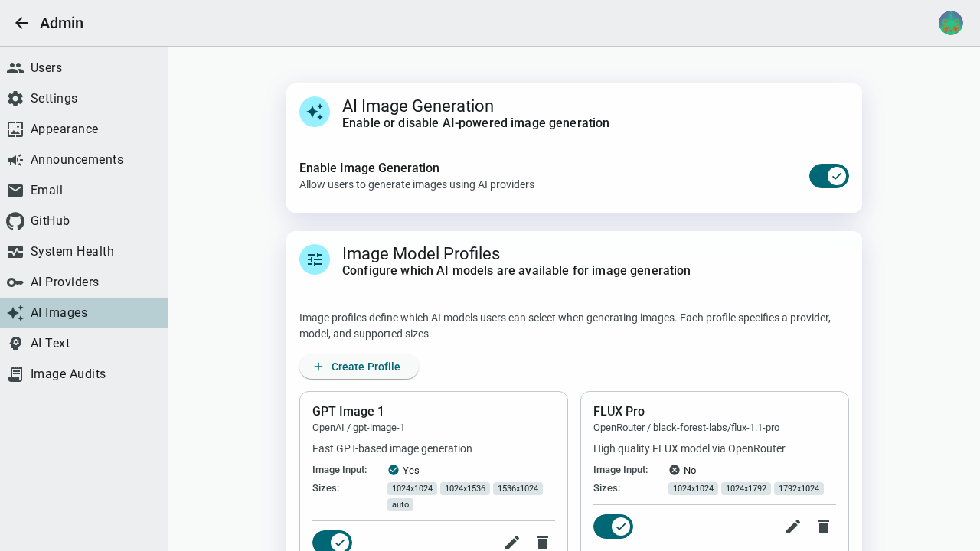Open the Image Audits section
The width and height of the screenshot is (980, 551).
pyautogui.click(x=83, y=374)
